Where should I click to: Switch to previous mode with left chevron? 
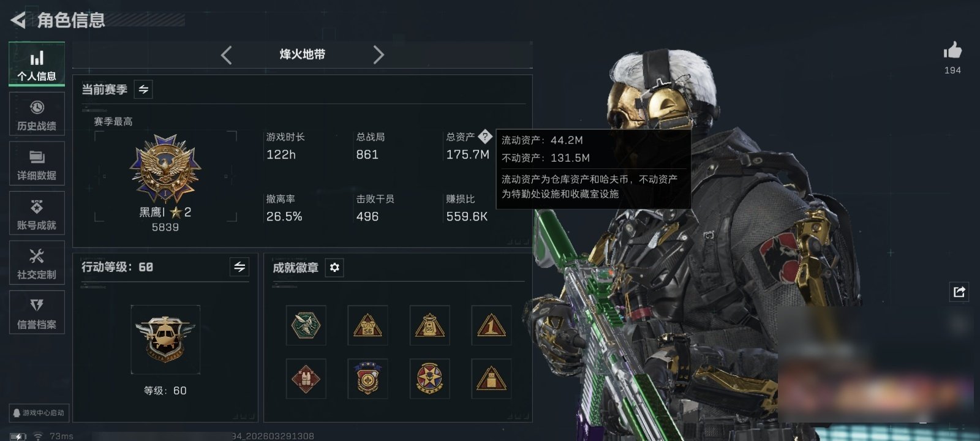(x=227, y=55)
